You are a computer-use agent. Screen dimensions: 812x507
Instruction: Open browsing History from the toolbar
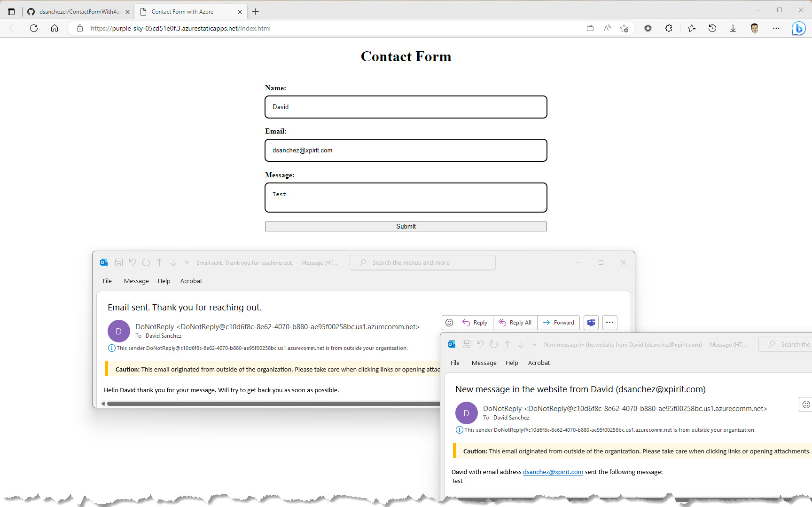pos(712,28)
